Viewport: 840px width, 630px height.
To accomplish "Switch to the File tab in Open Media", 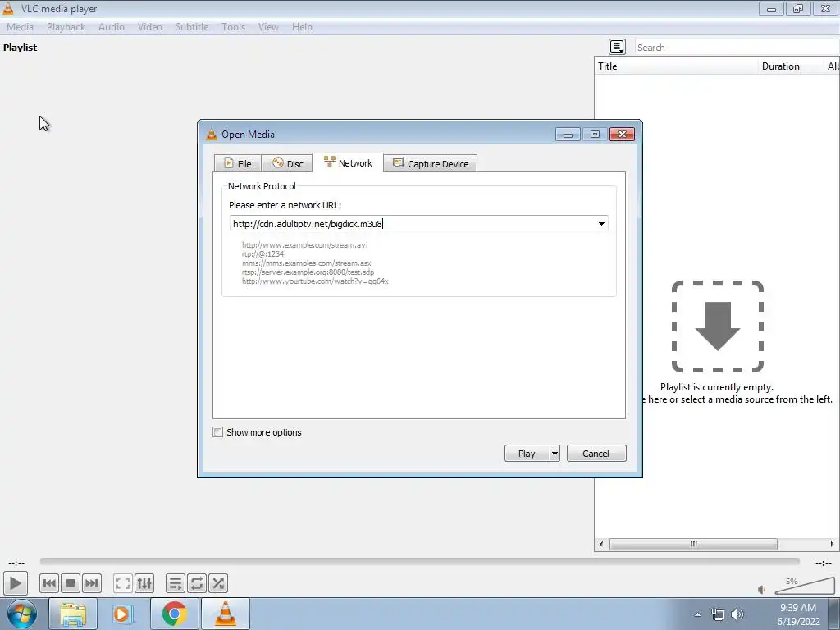I will point(237,163).
